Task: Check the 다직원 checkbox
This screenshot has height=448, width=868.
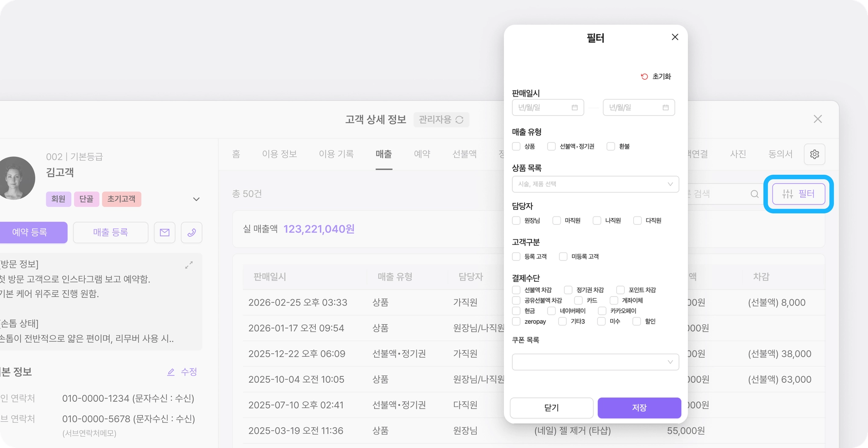Action: pos(637,221)
